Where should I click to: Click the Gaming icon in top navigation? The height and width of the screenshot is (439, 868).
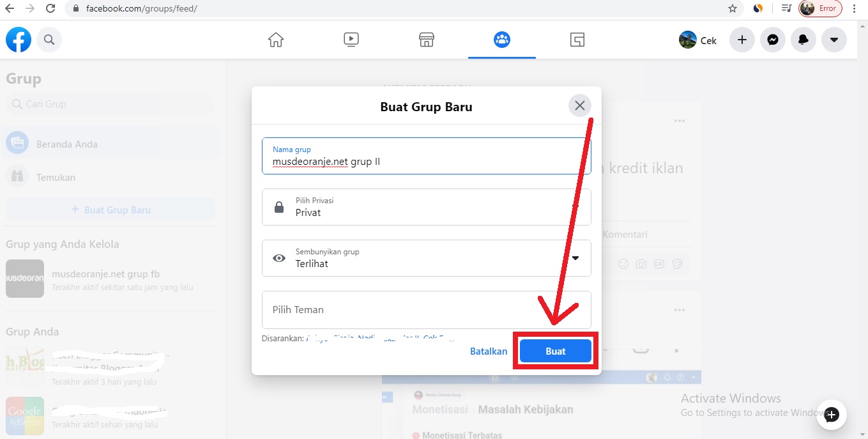pos(577,39)
